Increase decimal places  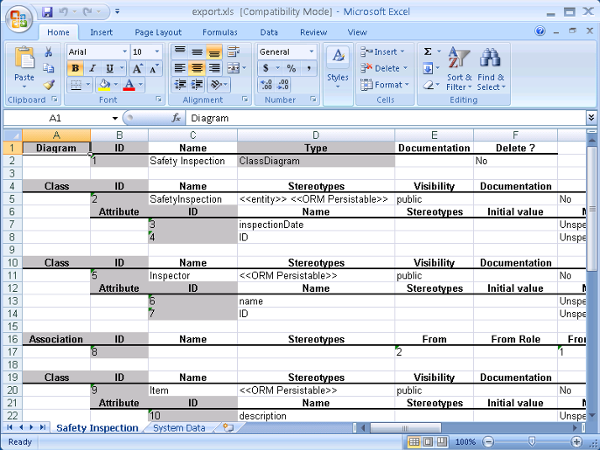[266, 85]
